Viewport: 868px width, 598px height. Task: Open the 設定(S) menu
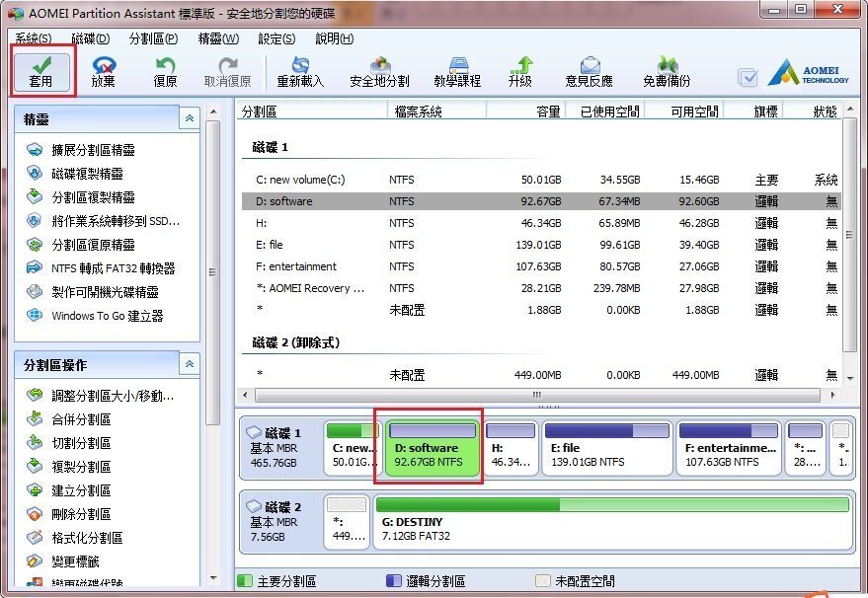click(276, 38)
